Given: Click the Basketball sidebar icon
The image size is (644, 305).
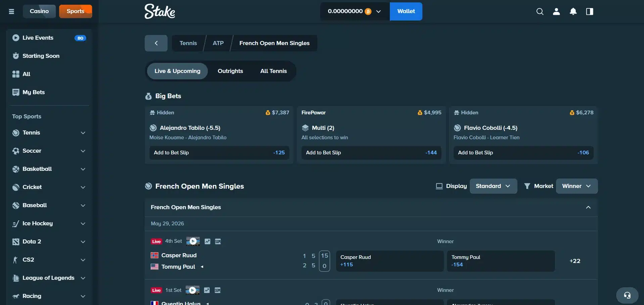Looking at the screenshot, I should click(16, 169).
